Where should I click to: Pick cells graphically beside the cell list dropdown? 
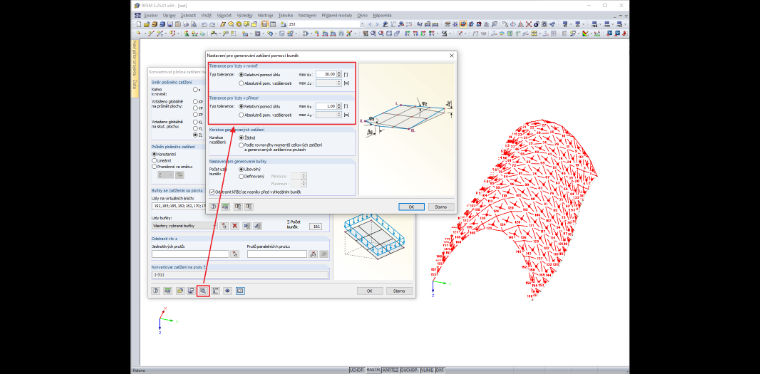[x=224, y=226]
